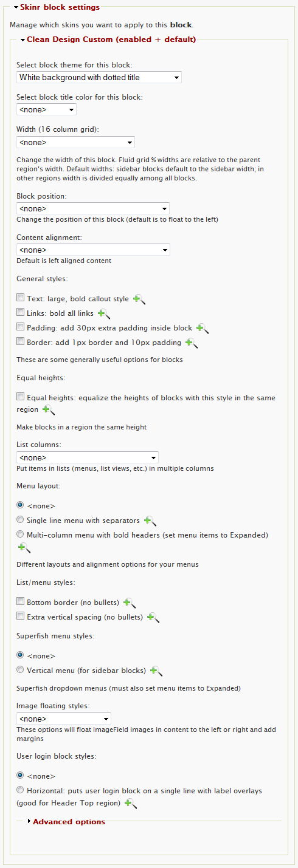Open the block theme dropdown
298x868 pixels.
[99, 77]
